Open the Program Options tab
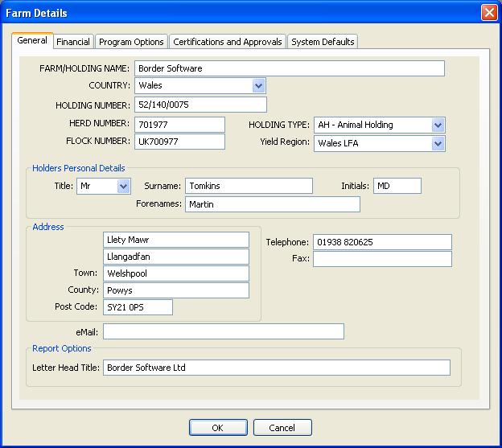The height and width of the screenshot is (448, 502). point(131,42)
